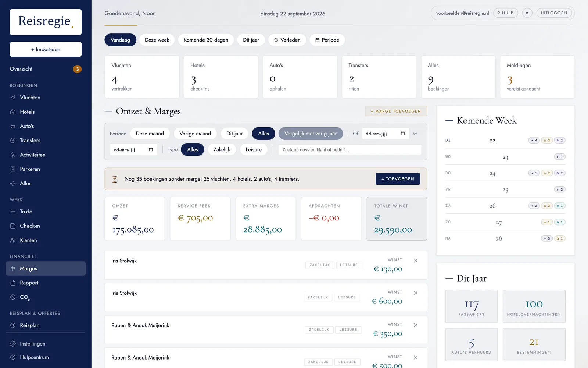This screenshot has height=368, width=588.
Task: Select the Zakelijk type filter
Action: (x=222, y=149)
